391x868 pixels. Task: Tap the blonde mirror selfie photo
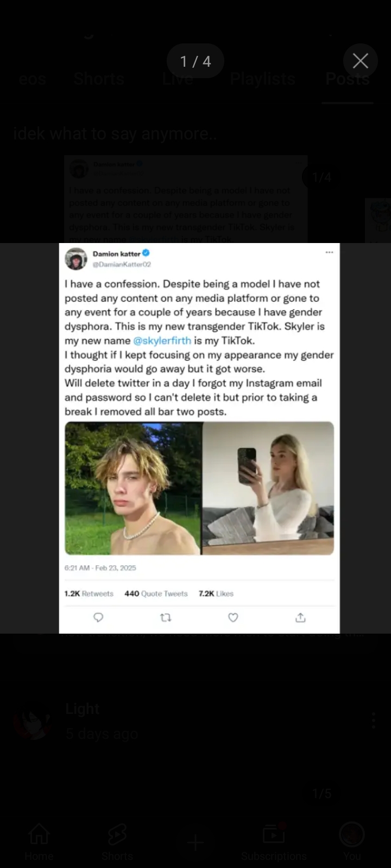point(268,488)
